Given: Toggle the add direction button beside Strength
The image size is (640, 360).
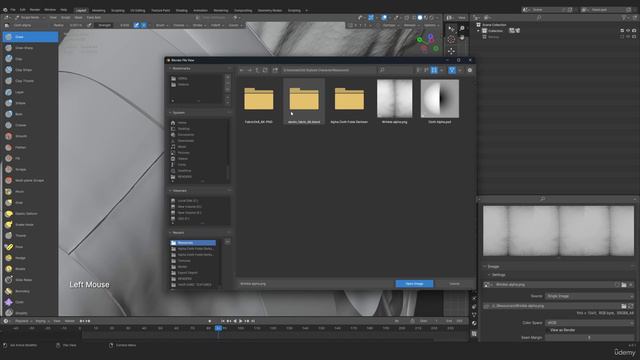Looking at the screenshot, I should pos(136,25).
